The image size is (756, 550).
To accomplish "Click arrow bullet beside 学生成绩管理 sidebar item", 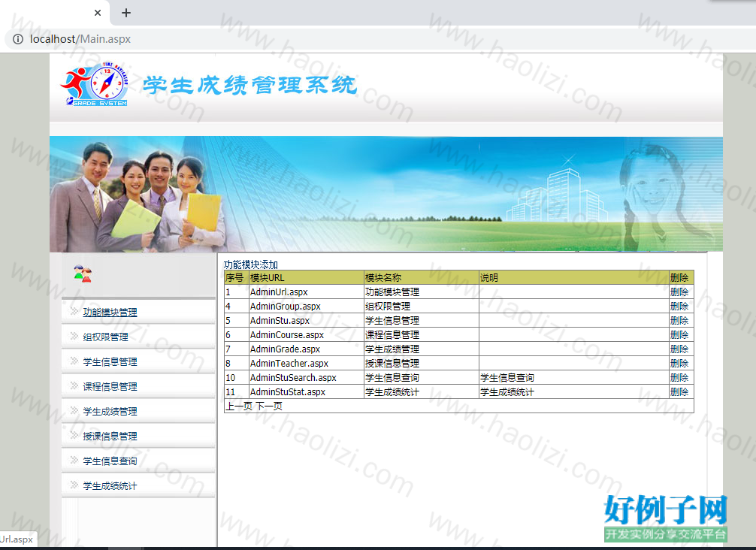I will point(74,410).
